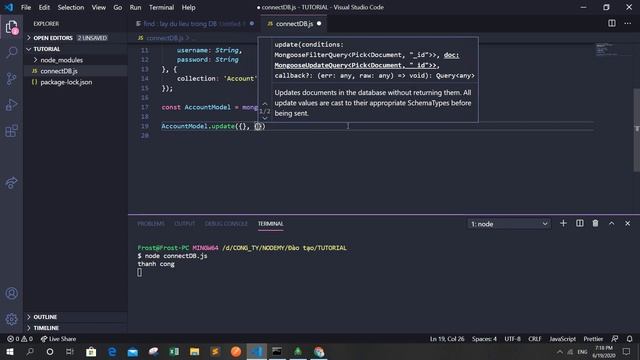Click the editor vertical scrollbar
This screenshot has height=360, width=640.
click(636, 130)
